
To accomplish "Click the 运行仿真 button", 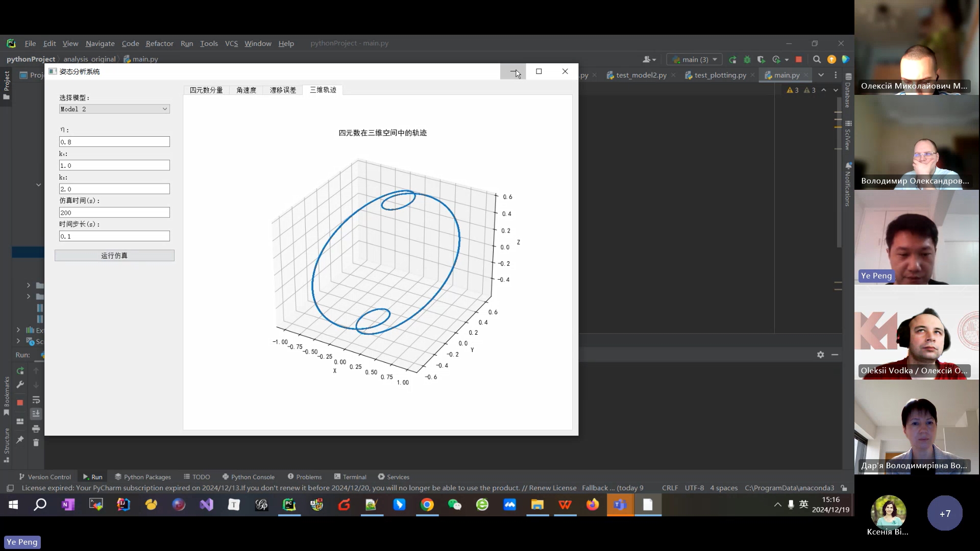I will coord(114,256).
